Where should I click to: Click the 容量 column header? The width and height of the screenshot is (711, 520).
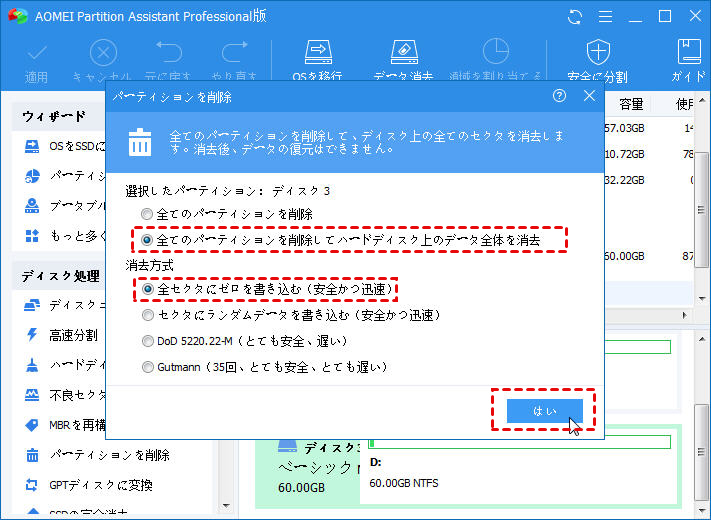coord(631,104)
